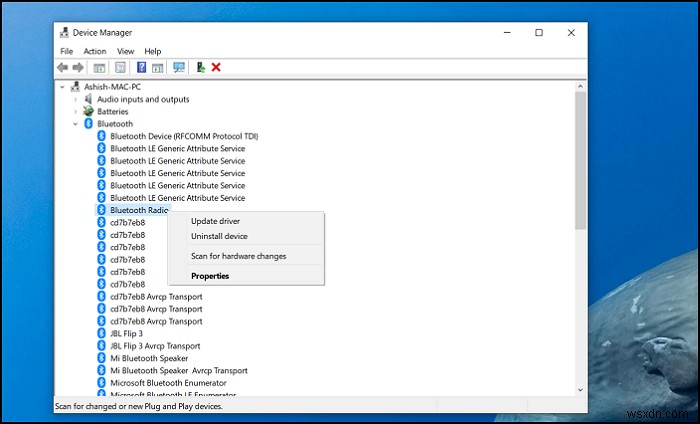The width and height of the screenshot is (700, 424).
Task: Click the Forward arrow toolbar icon
Action: [x=78, y=67]
